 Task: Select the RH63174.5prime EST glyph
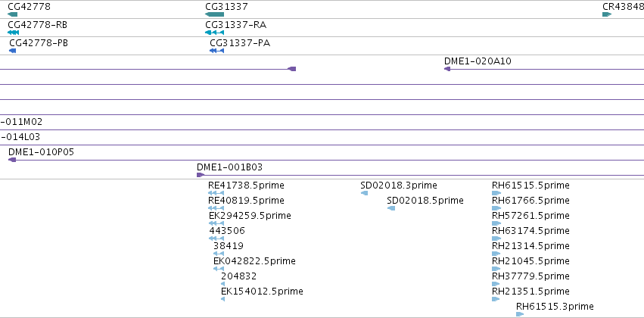click(496, 238)
